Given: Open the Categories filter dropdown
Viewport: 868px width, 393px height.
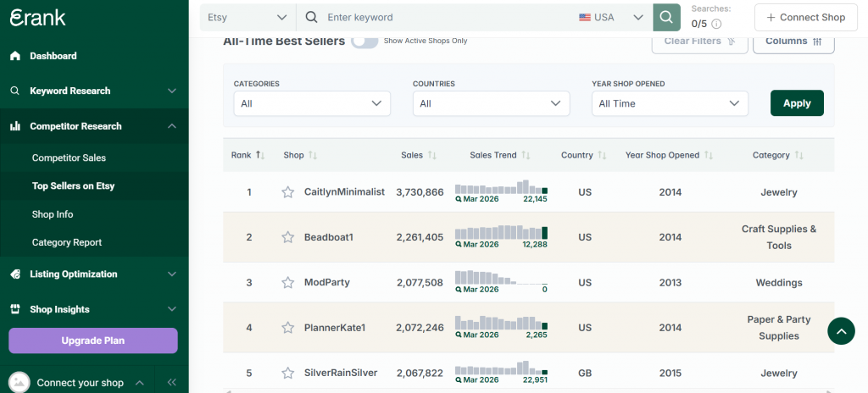Looking at the screenshot, I should coord(312,103).
